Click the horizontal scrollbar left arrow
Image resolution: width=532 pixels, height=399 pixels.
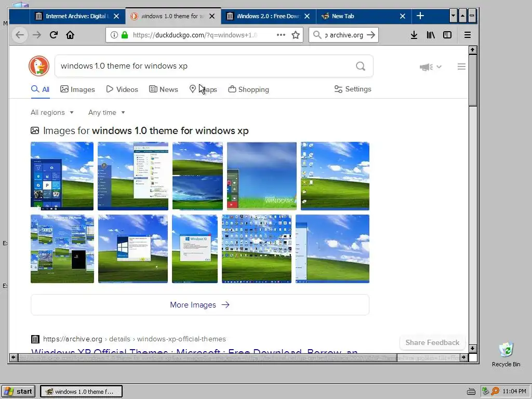[x=13, y=357]
